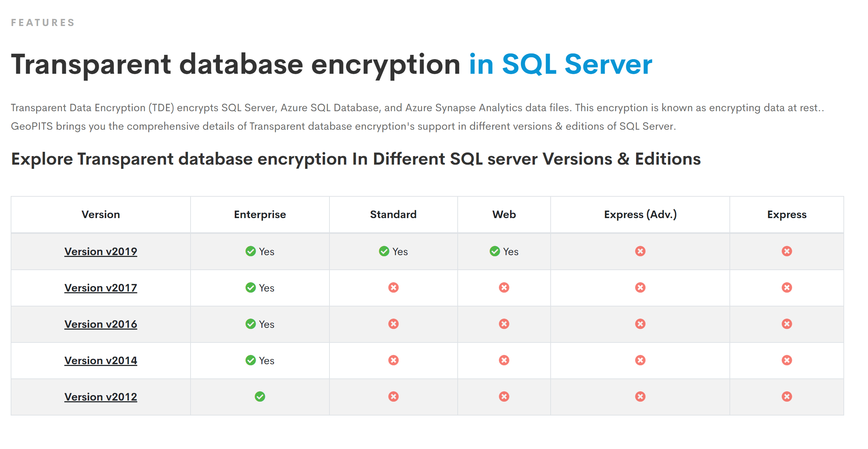
Task: Open the Version v2014 link
Action: click(x=100, y=361)
